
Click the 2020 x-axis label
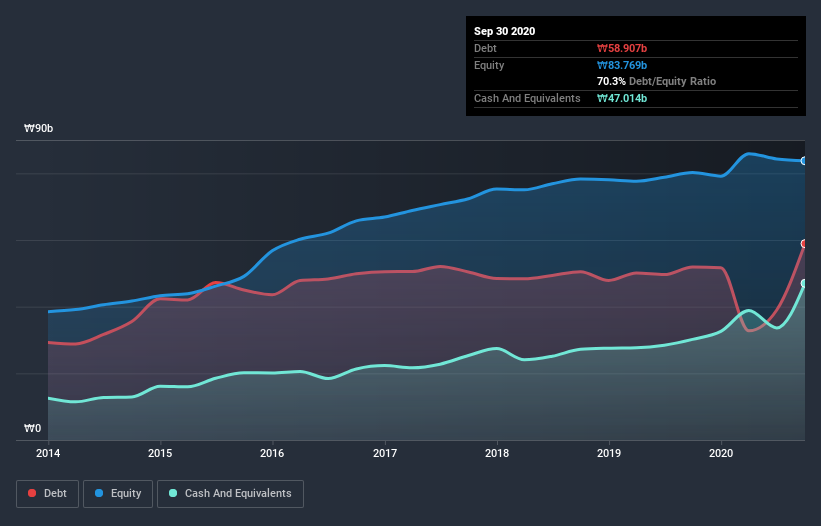coord(721,453)
